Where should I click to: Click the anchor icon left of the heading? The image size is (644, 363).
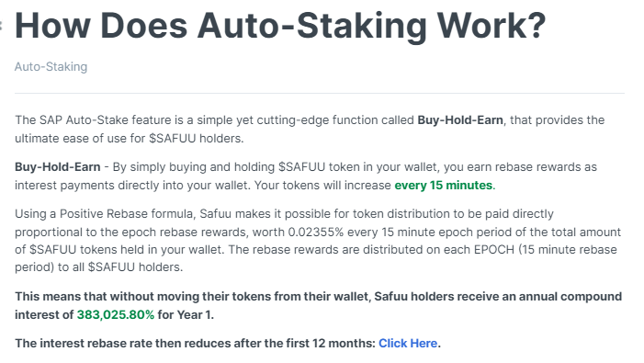[1, 26]
